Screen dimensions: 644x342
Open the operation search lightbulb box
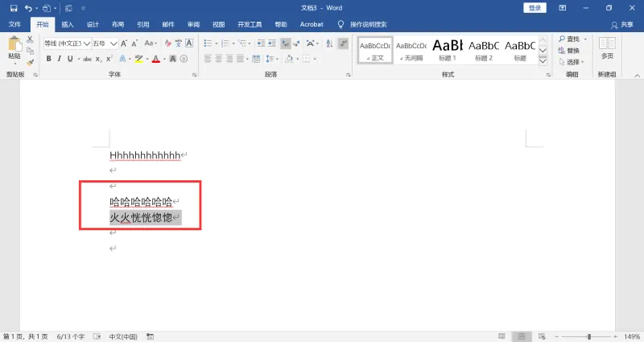click(x=341, y=24)
